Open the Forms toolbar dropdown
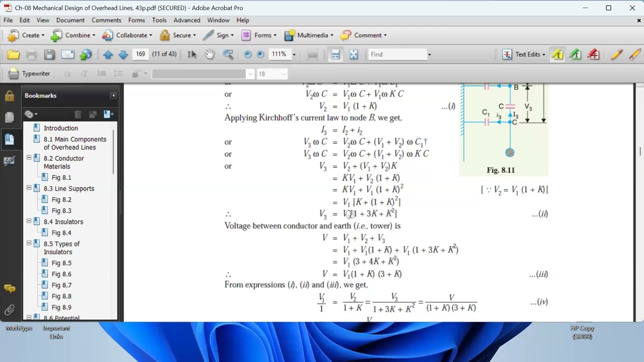Screen dimensions: 644x362 click(x=259, y=35)
